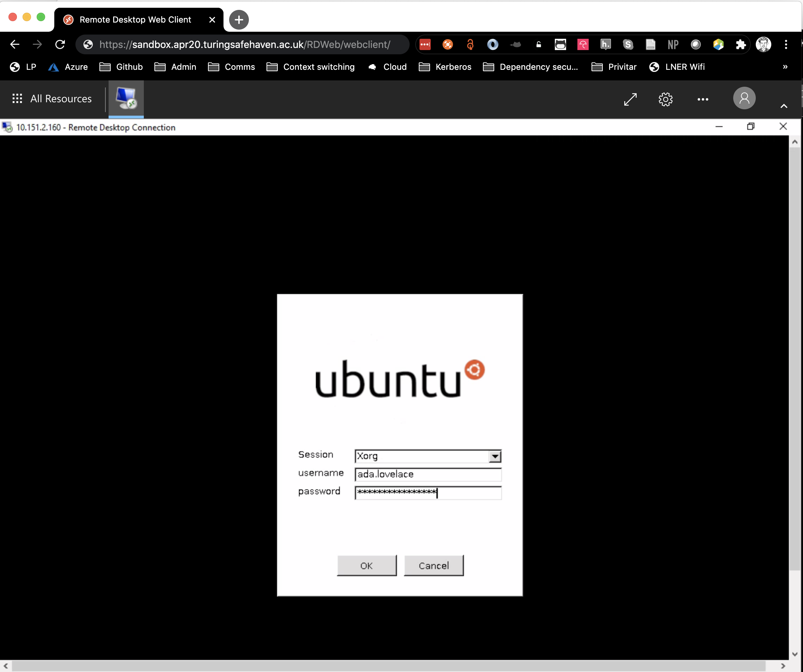
Task: Click the password input field
Action: coord(428,493)
